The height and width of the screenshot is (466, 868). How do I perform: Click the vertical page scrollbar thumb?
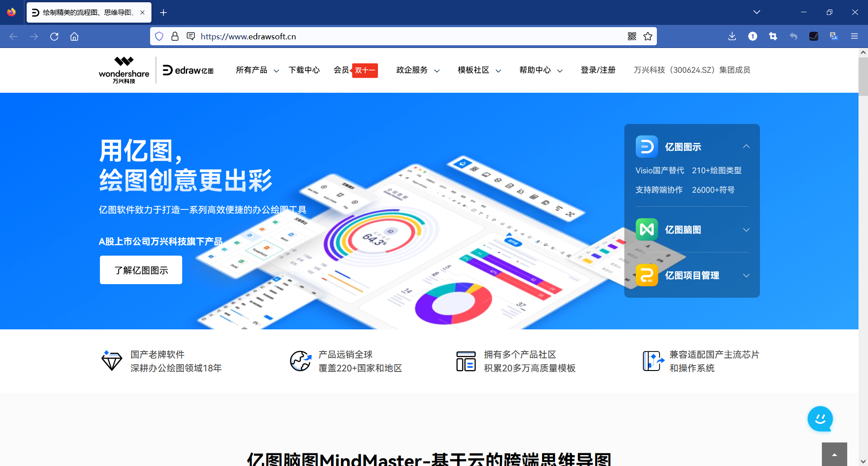tap(863, 76)
